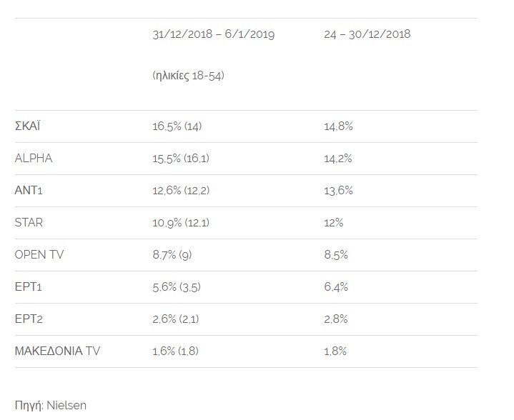Click the 8,7% (9) OPEN TV cell
This screenshot has height=420, width=514.
172,255
